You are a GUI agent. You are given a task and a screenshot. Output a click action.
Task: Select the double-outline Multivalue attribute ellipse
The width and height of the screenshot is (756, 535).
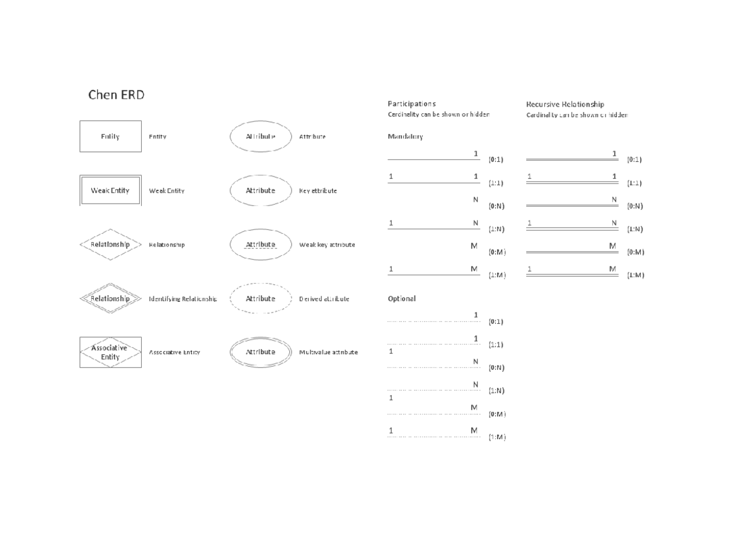click(x=261, y=352)
